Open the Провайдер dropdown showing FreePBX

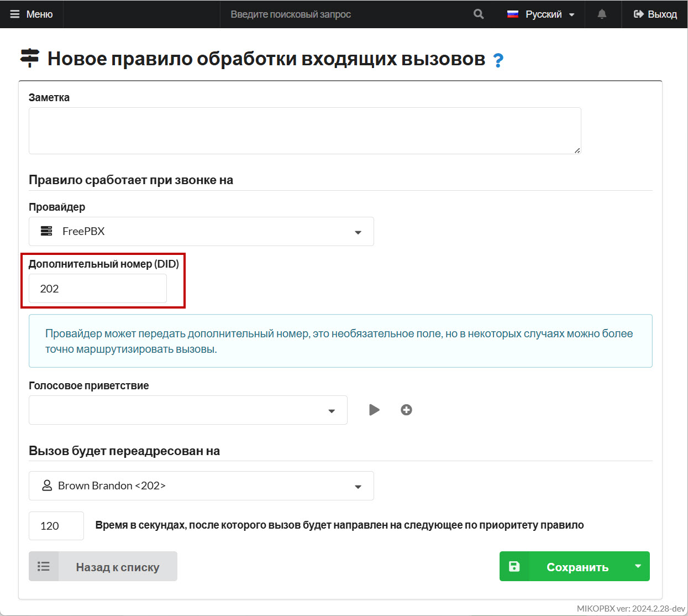click(x=201, y=231)
